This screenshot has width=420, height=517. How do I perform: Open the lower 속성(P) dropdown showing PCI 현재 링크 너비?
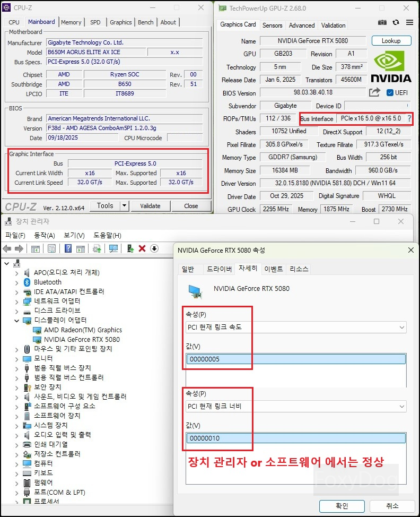point(296,406)
